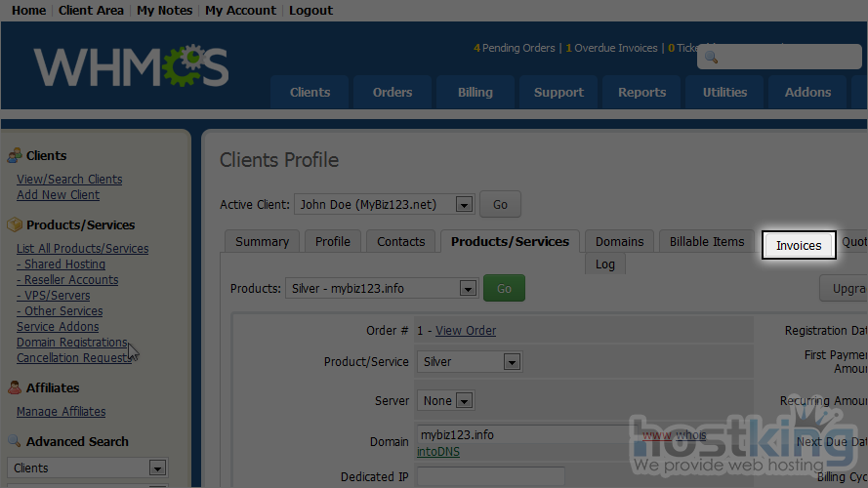Open the Product/Service Silver dropdown

point(512,362)
